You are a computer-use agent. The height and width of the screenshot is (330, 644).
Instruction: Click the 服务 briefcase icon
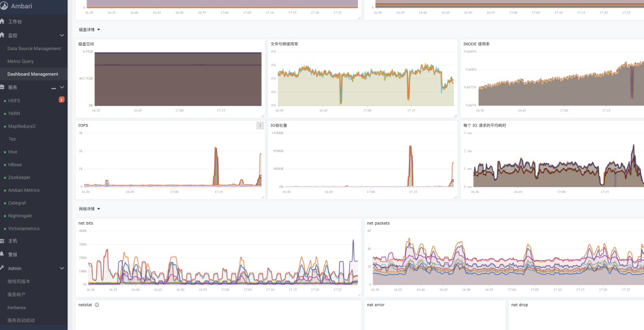2,87
